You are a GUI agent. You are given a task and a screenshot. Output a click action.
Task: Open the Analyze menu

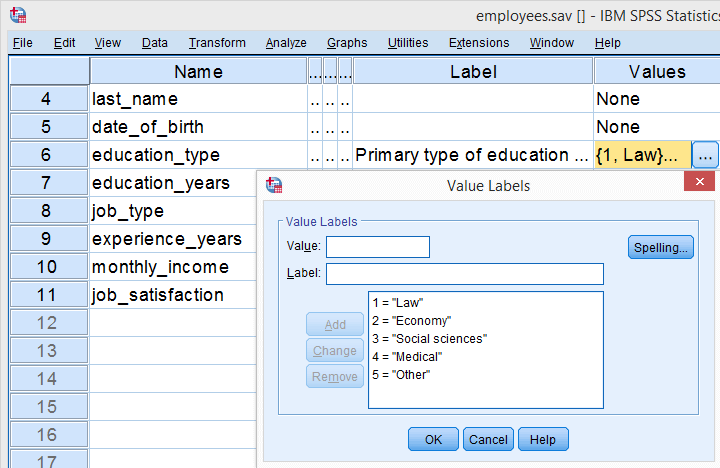[x=286, y=43]
